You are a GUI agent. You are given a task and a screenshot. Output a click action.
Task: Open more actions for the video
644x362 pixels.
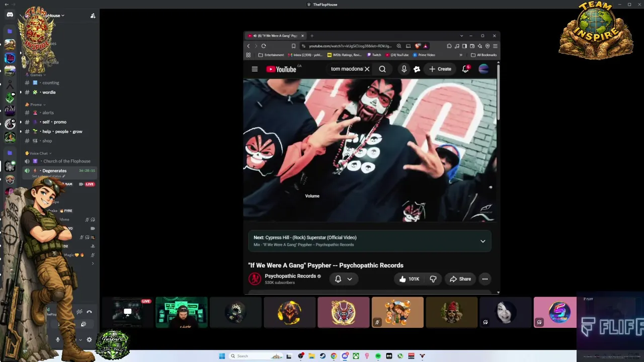tap(485, 279)
